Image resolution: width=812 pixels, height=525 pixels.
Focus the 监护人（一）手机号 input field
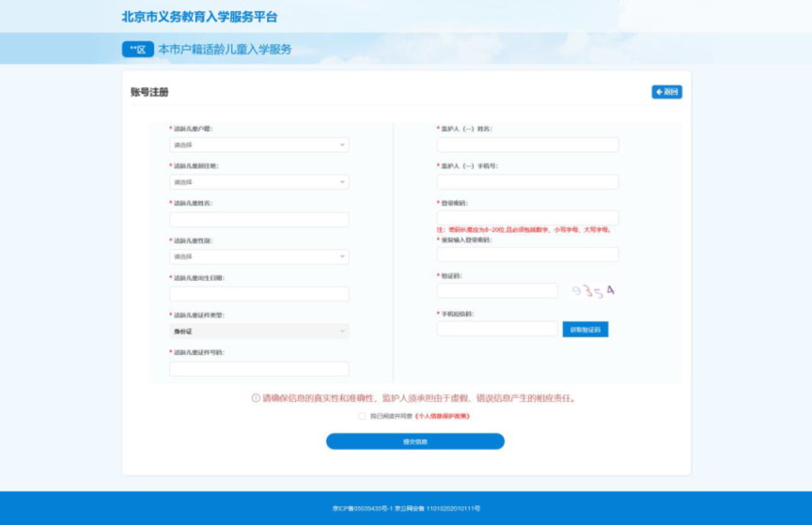527,182
